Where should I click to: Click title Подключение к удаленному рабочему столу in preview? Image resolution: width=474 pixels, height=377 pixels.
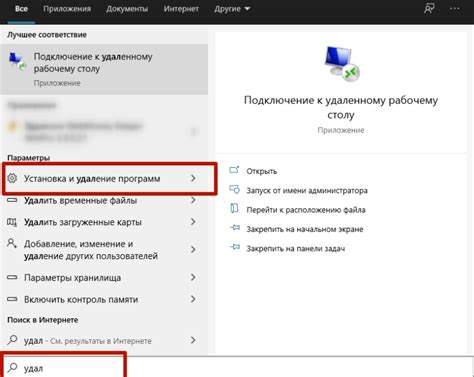(341, 107)
